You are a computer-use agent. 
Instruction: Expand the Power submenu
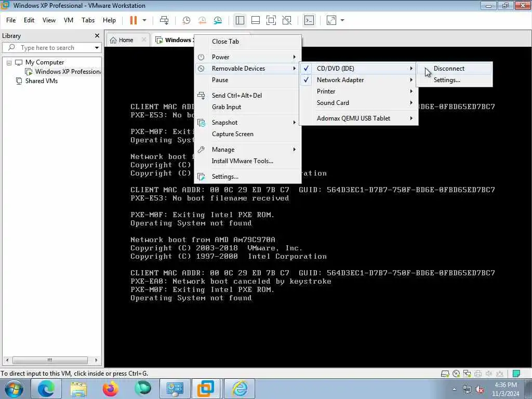coord(247,57)
